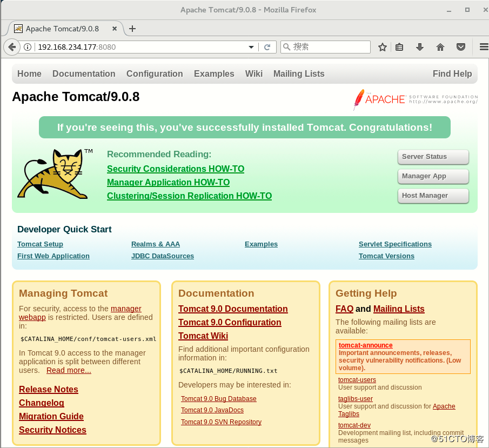
Task: Click the magnifier icon in the search box
Action: 286,47
